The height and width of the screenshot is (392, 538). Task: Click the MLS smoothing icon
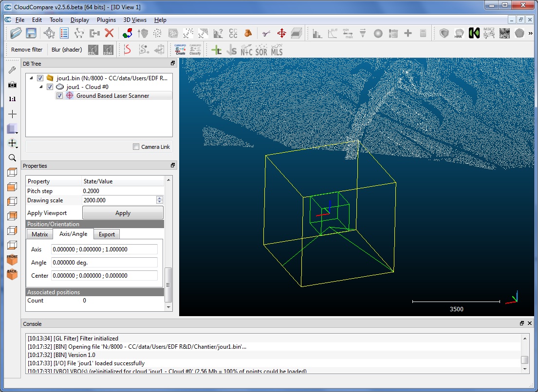[277, 50]
